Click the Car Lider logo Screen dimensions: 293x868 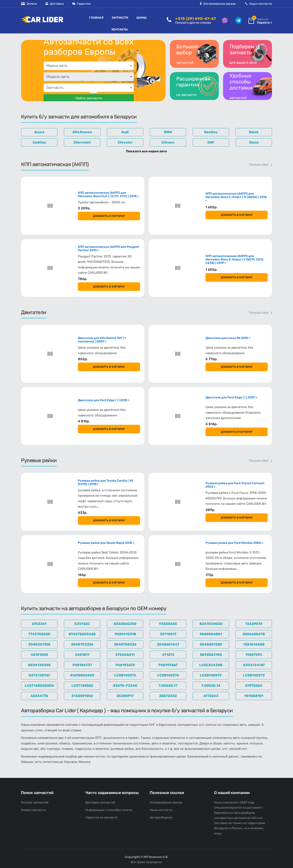[x=42, y=20]
